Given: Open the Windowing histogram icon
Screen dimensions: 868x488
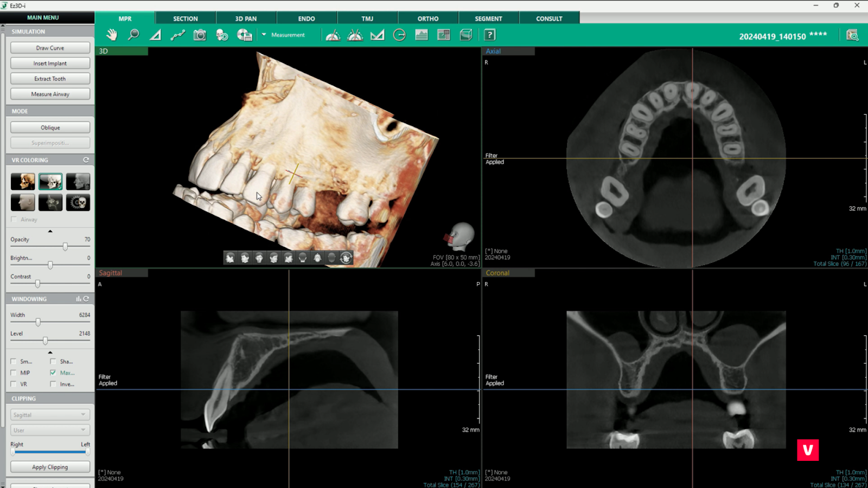Looking at the screenshot, I should [x=79, y=299].
